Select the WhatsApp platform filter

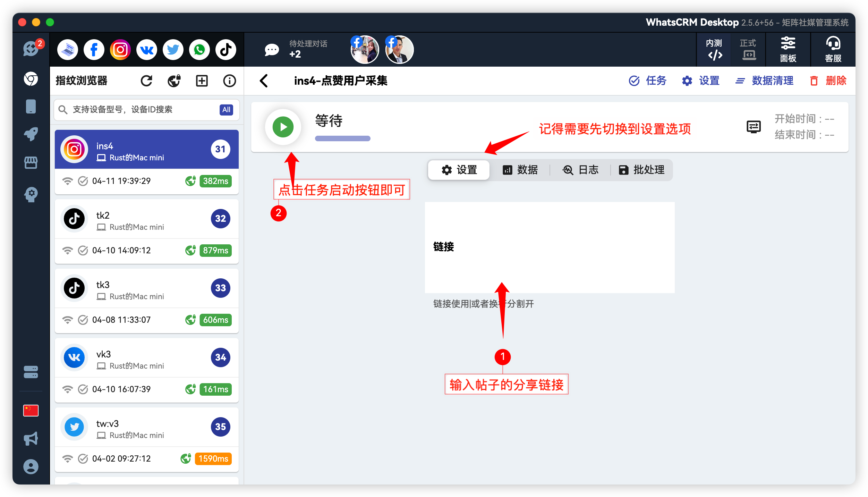(x=199, y=49)
